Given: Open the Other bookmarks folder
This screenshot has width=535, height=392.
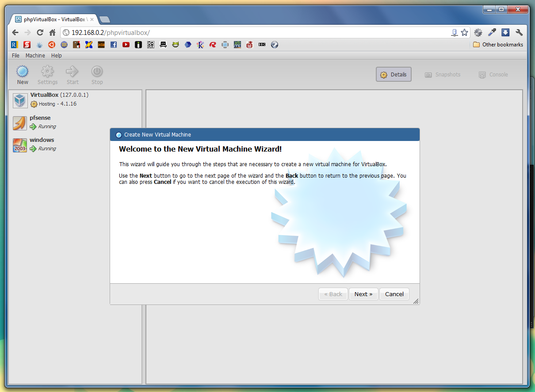Looking at the screenshot, I should point(498,45).
